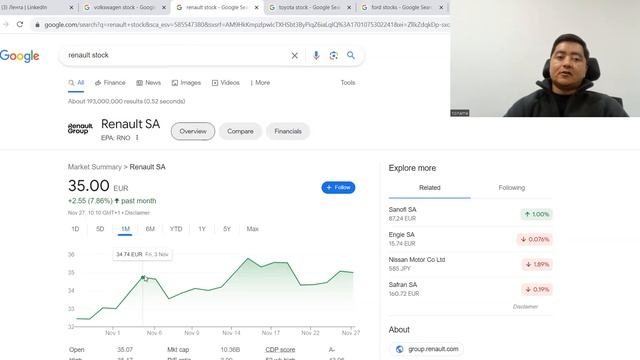Select the Financials chip
The image size is (640, 360).
[x=288, y=131]
